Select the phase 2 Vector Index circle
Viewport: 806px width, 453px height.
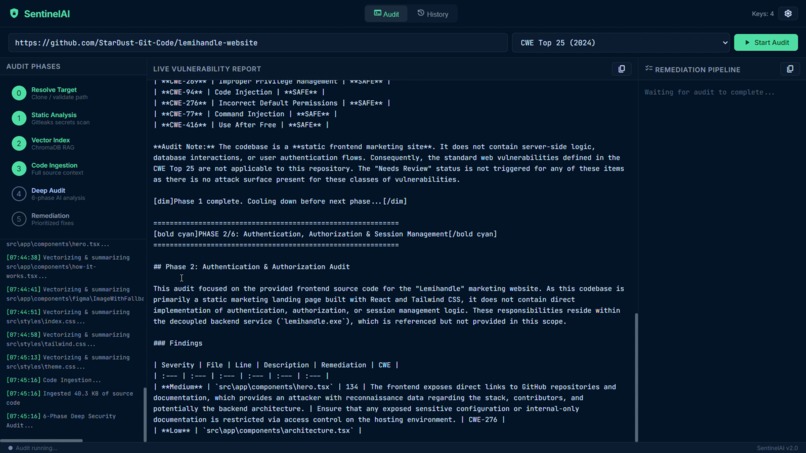coord(19,143)
